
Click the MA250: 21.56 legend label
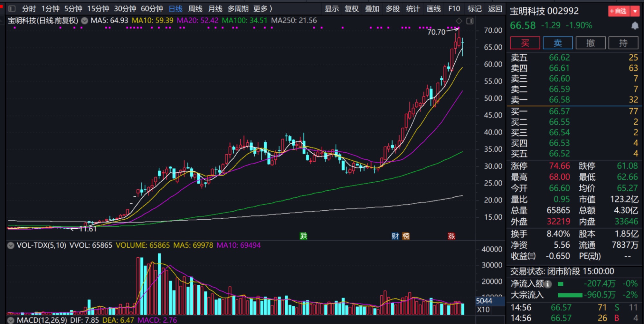click(294, 21)
